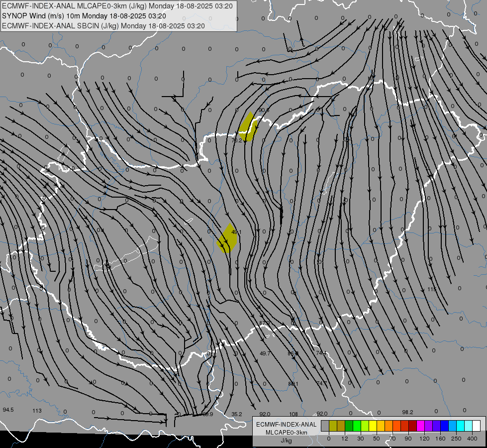Select the white legend swatch
This screenshot has height=448, width=487.
(477, 426)
